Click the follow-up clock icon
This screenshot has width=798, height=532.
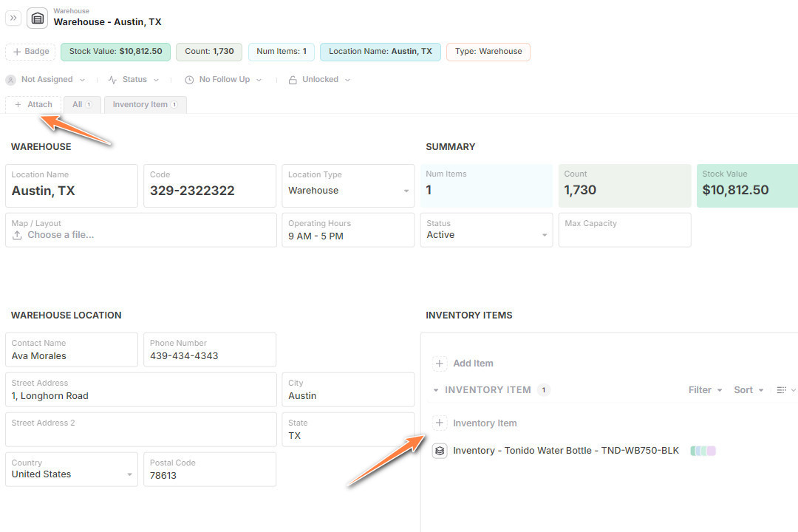189,80
